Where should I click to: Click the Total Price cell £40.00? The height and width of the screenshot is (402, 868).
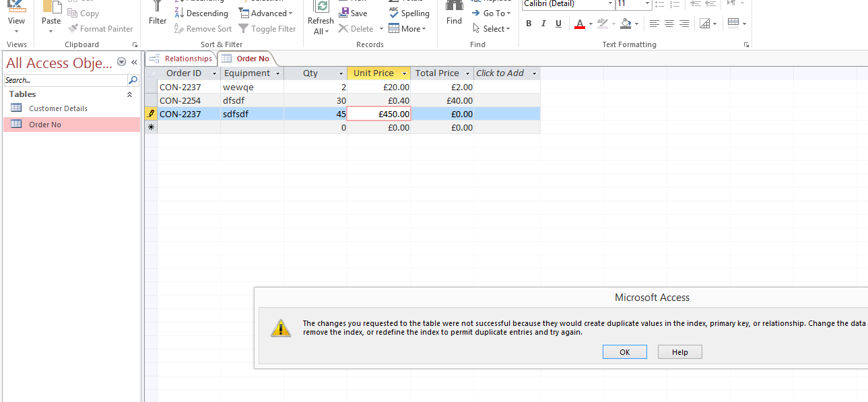click(x=442, y=100)
